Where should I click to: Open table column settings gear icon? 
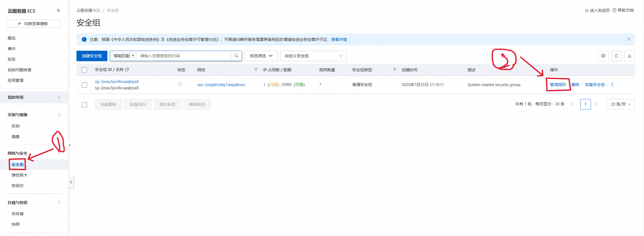(x=603, y=56)
